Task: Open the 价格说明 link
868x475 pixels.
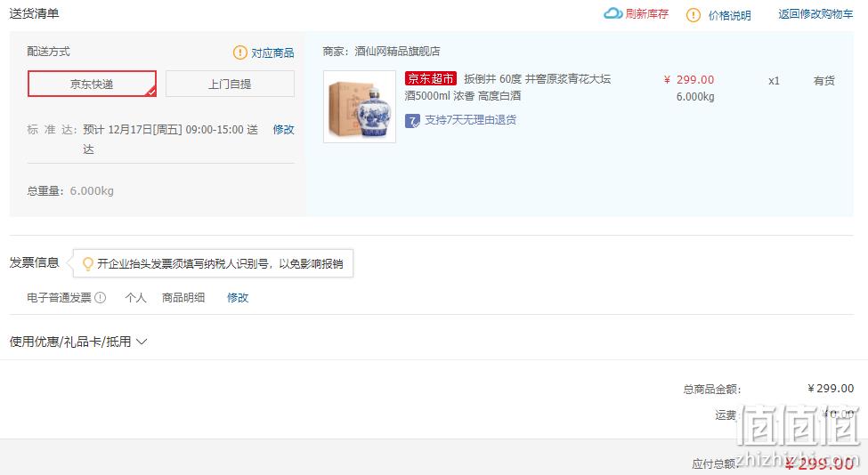Action: click(x=730, y=15)
